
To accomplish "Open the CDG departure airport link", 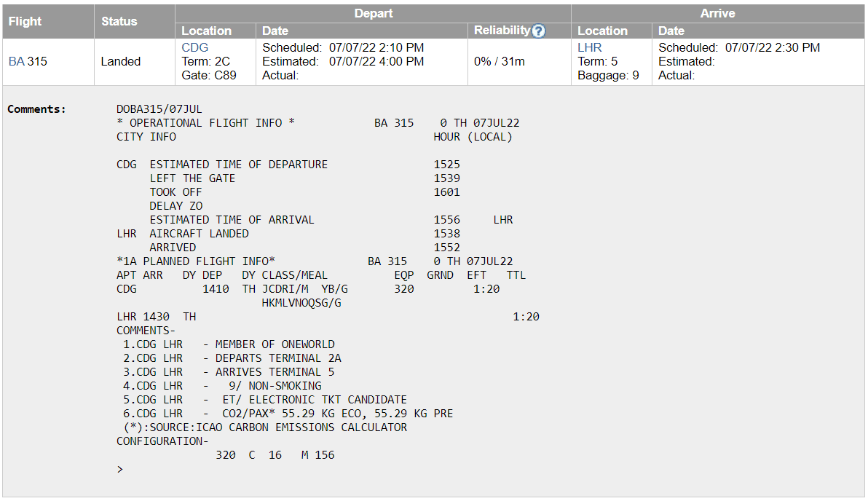I will coord(194,48).
